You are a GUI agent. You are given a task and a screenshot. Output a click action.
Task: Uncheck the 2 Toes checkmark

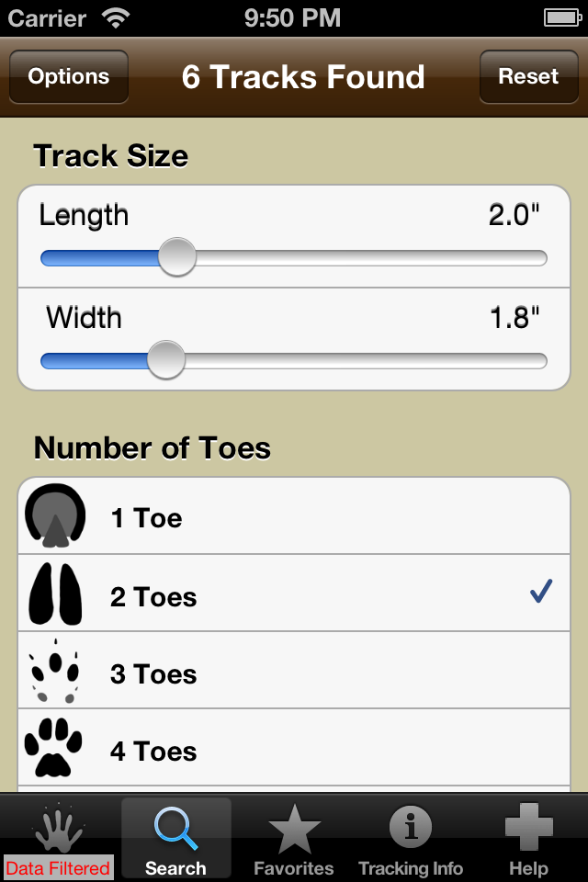541,591
